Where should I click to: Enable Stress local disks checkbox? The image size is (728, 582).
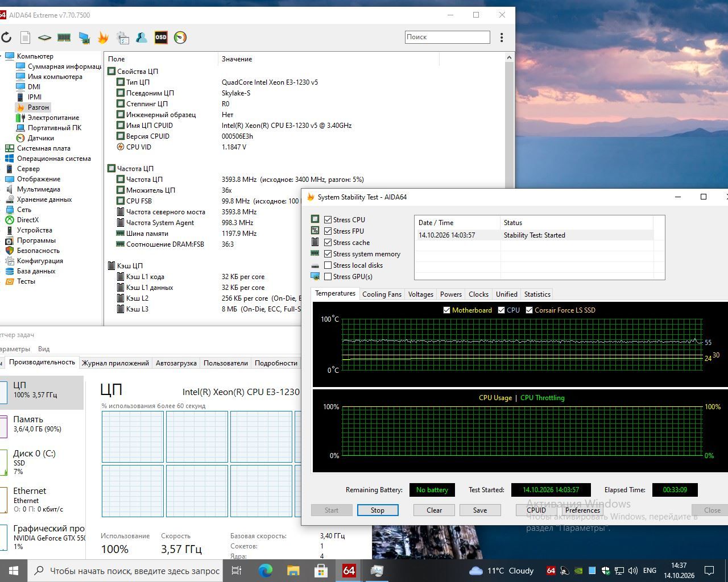pyautogui.click(x=328, y=265)
